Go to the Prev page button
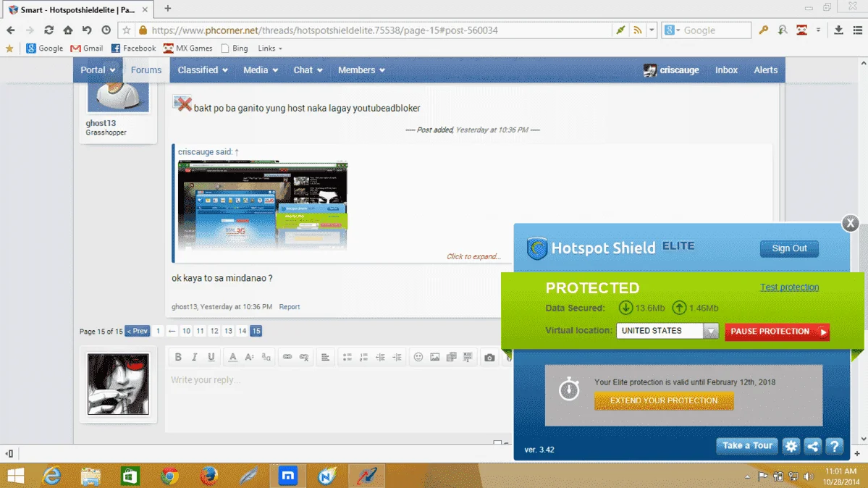Image resolution: width=868 pixels, height=488 pixels. click(x=138, y=331)
